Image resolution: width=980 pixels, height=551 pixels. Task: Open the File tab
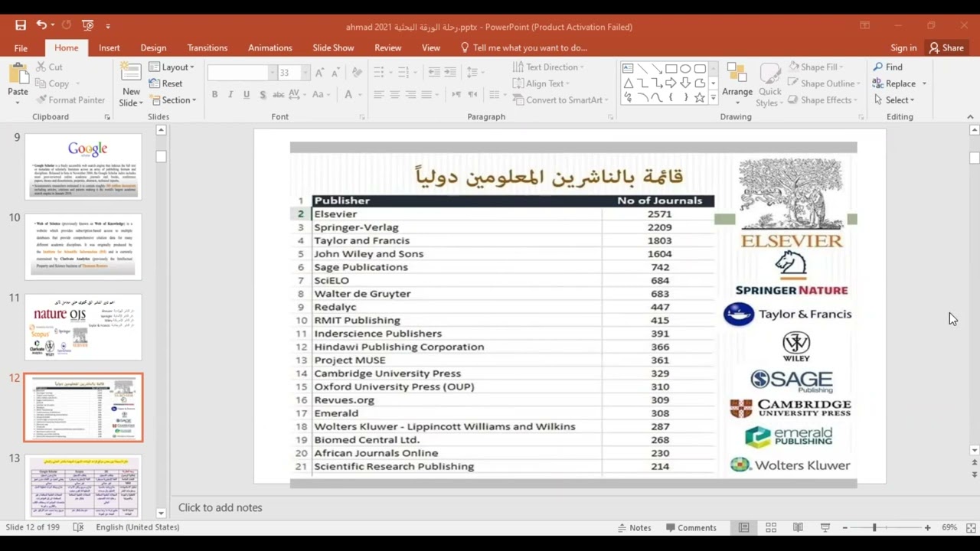21,47
